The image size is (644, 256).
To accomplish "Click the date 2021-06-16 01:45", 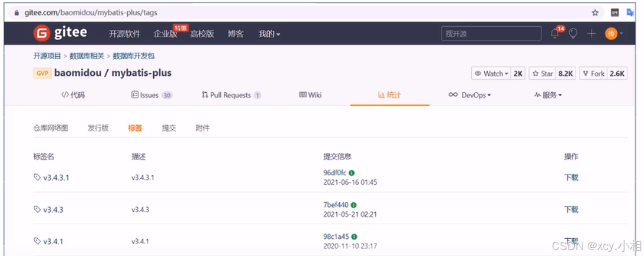I will (x=350, y=182).
